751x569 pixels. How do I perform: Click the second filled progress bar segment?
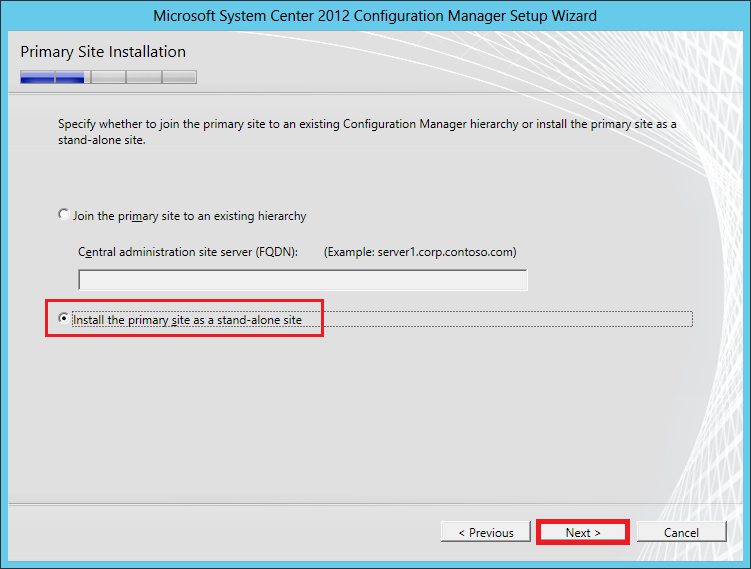point(72,77)
